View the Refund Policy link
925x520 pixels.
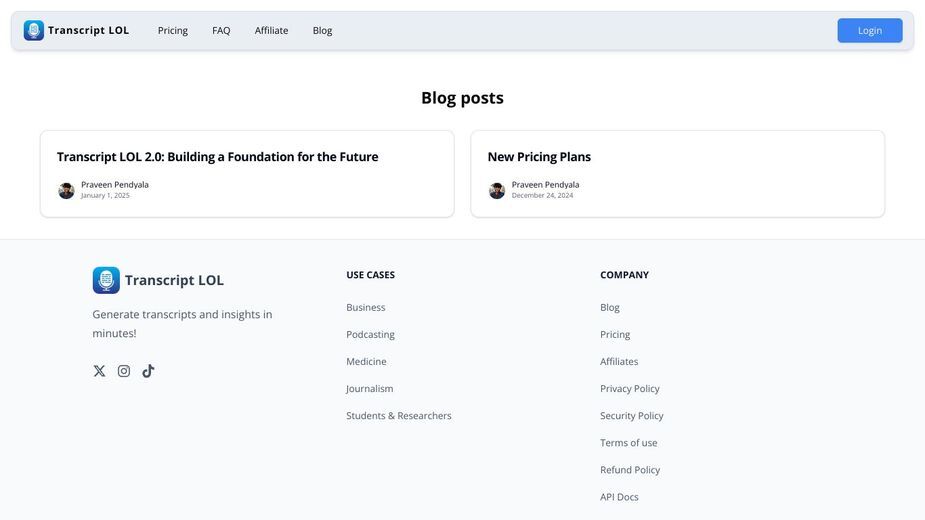click(630, 470)
